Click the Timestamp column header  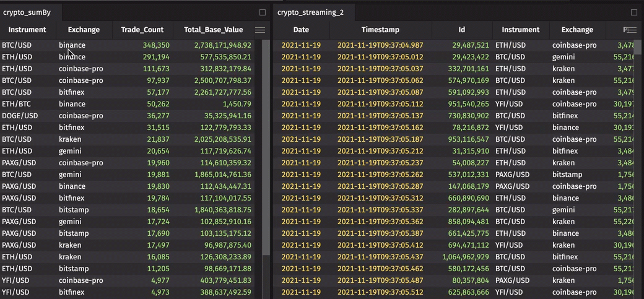(x=380, y=30)
